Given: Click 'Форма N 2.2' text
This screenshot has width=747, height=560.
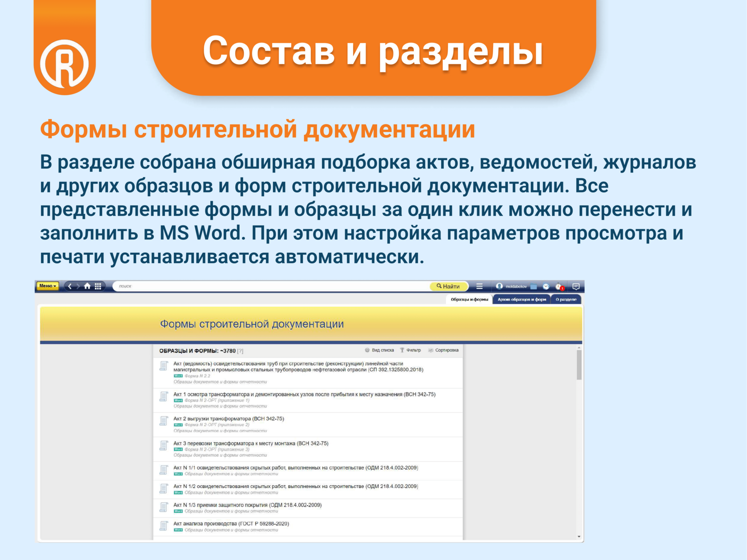Looking at the screenshot, I should 197,376.
